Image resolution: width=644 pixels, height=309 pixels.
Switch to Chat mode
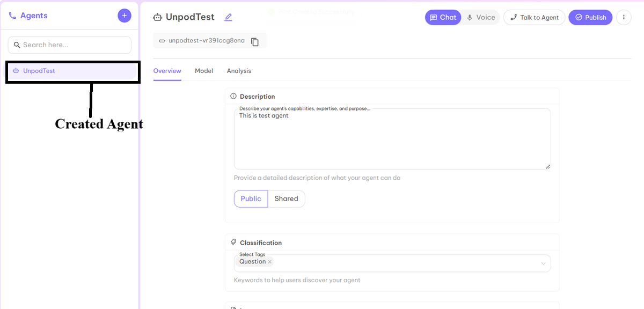(443, 17)
